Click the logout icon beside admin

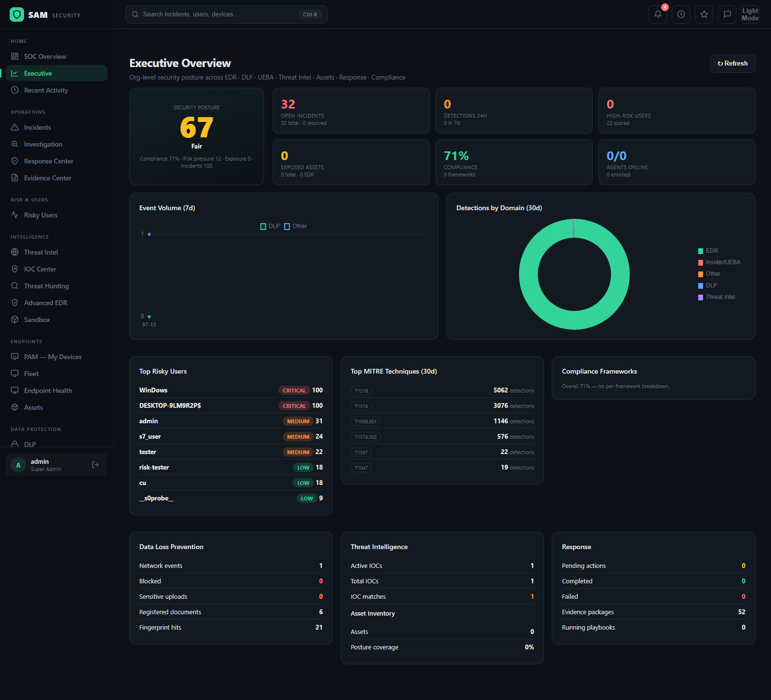pyautogui.click(x=95, y=465)
